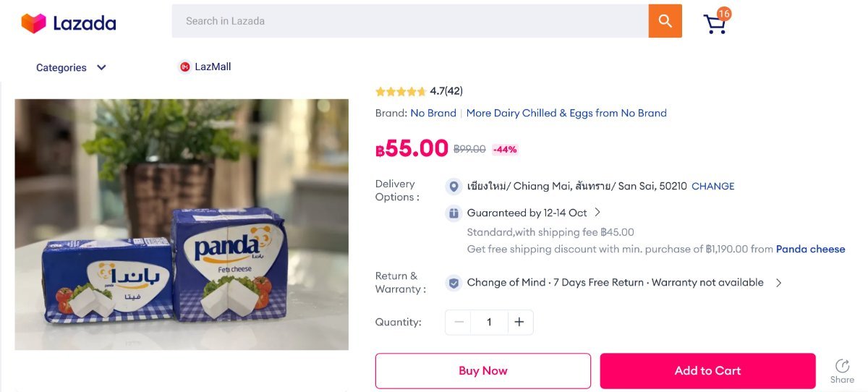Click the delivery location pin icon

click(x=454, y=187)
